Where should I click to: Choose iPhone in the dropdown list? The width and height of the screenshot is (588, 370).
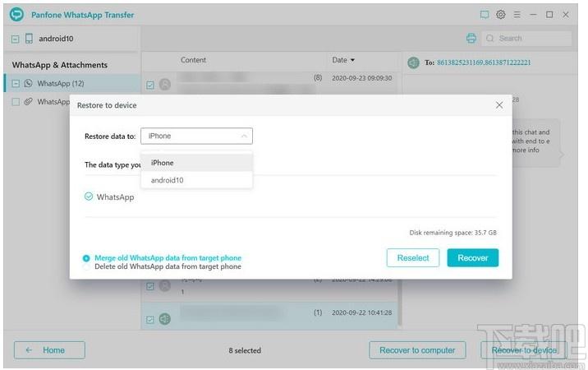pyautogui.click(x=196, y=163)
